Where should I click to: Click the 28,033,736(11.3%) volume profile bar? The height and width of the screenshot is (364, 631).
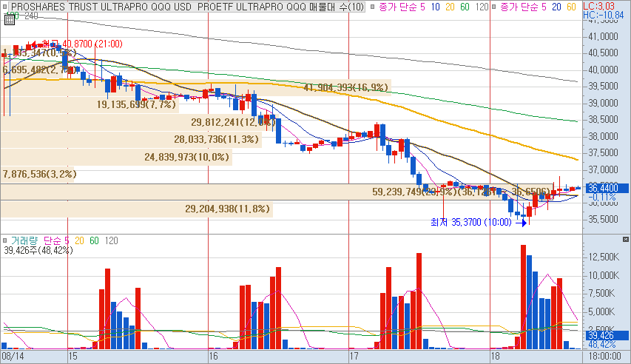131,139
